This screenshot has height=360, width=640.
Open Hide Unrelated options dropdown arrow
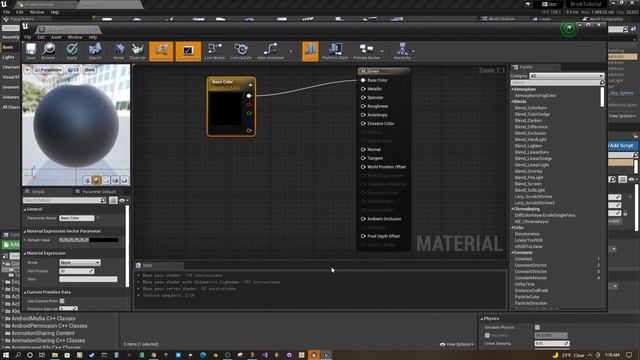291,51
